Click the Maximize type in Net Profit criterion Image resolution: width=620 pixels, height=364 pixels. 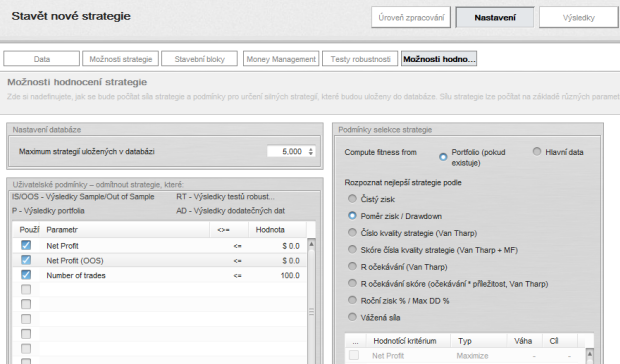pyautogui.click(x=472, y=356)
